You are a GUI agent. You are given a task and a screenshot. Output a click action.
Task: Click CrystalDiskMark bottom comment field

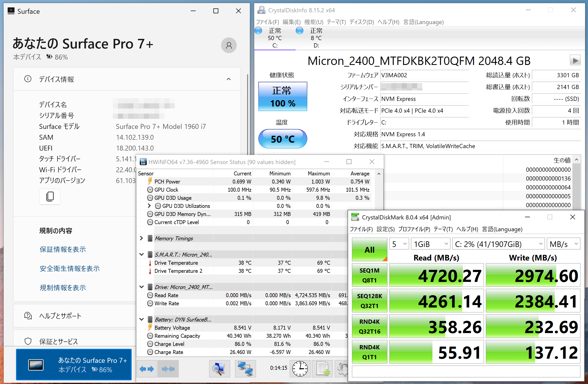[x=466, y=371]
